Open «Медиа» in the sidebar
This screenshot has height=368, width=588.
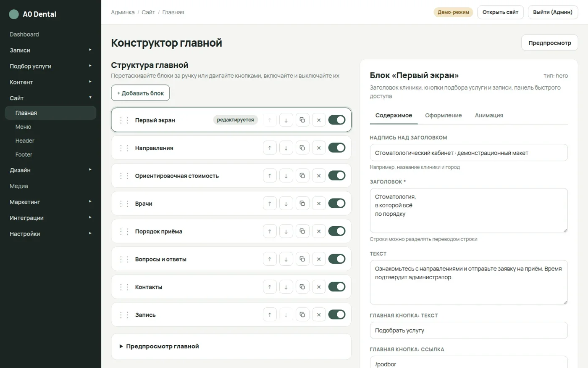[50, 186]
